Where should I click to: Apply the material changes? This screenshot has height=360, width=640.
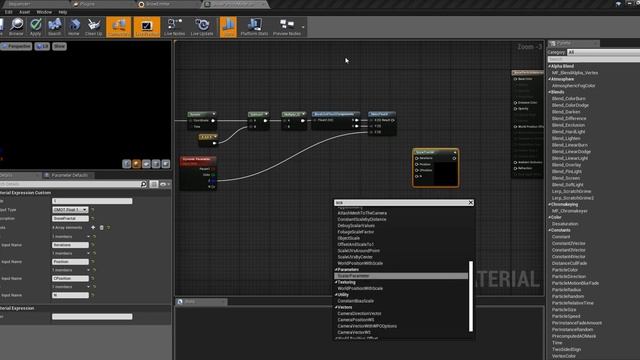tap(36, 27)
